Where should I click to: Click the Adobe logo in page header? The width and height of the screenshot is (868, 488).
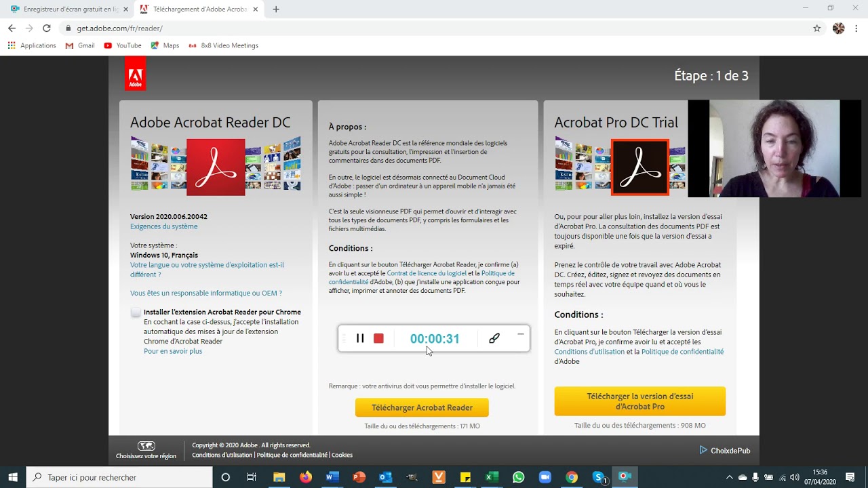coord(135,73)
